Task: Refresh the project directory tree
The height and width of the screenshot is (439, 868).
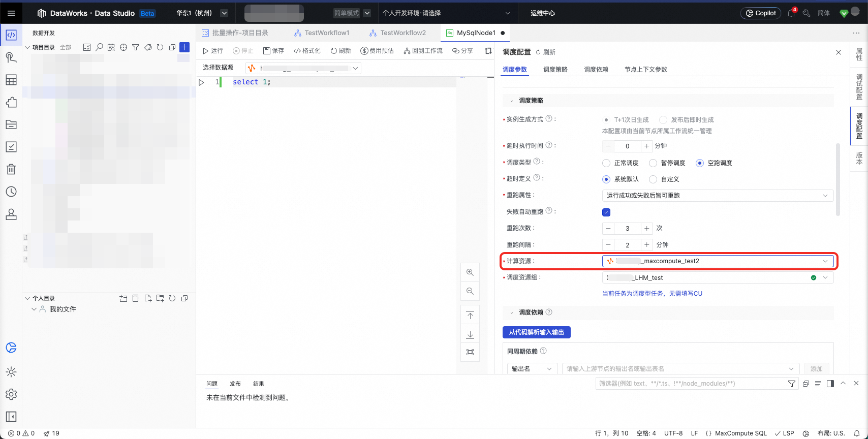Action: click(160, 47)
